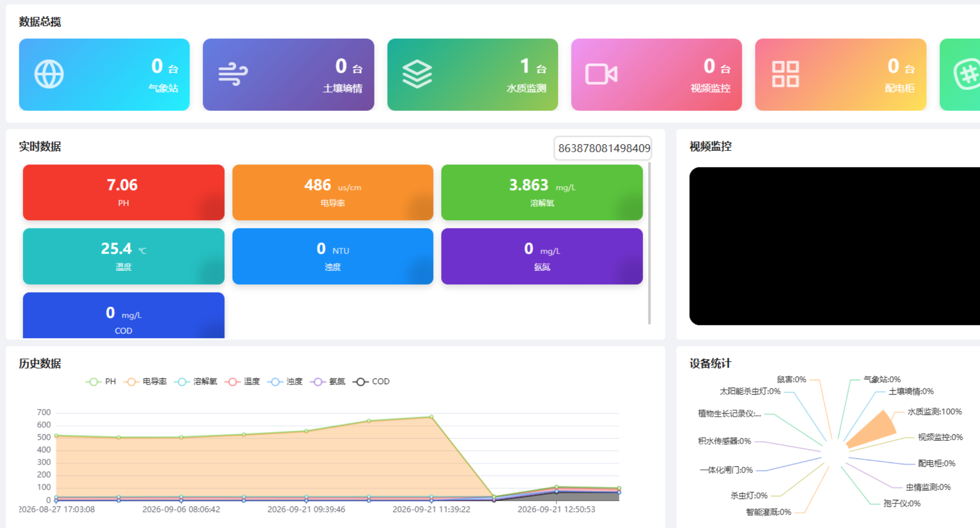Toggle 溶解氧 series in chart legend
This screenshot has height=528, width=980.
[x=196, y=381]
